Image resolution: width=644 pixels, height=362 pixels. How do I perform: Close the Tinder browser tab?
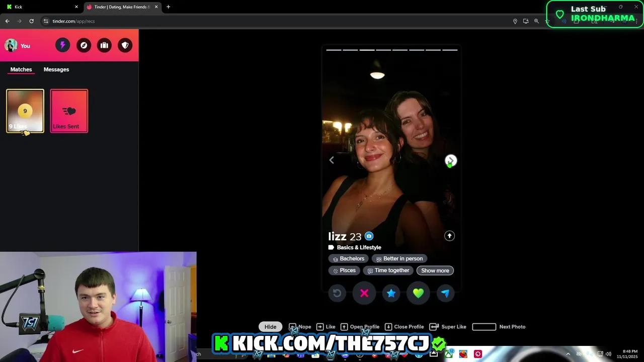156,7
